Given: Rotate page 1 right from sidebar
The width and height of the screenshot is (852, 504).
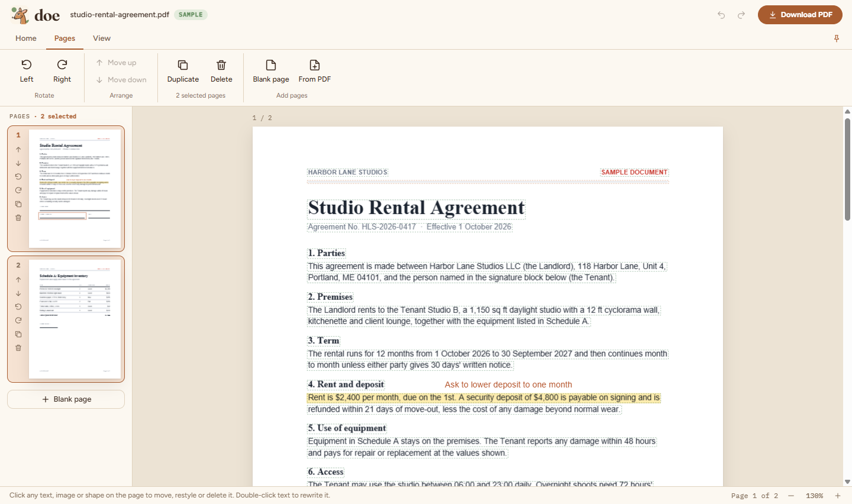Looking at the screenshot, I should 18,190.
